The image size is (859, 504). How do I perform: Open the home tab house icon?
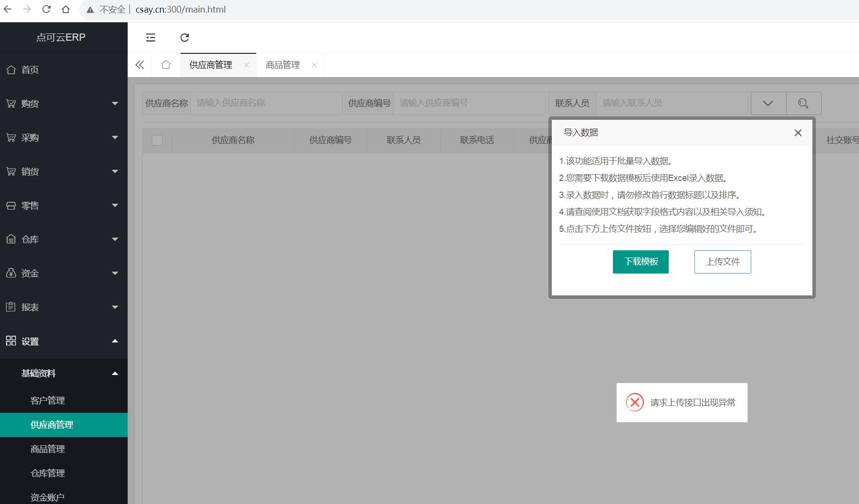[x=166, y=65]
